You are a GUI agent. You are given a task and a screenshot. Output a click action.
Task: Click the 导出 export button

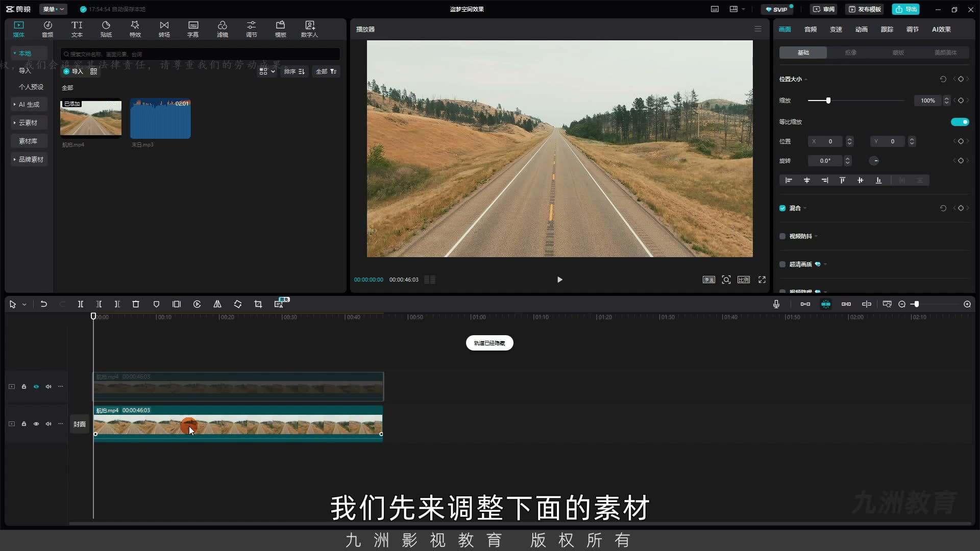906,9
